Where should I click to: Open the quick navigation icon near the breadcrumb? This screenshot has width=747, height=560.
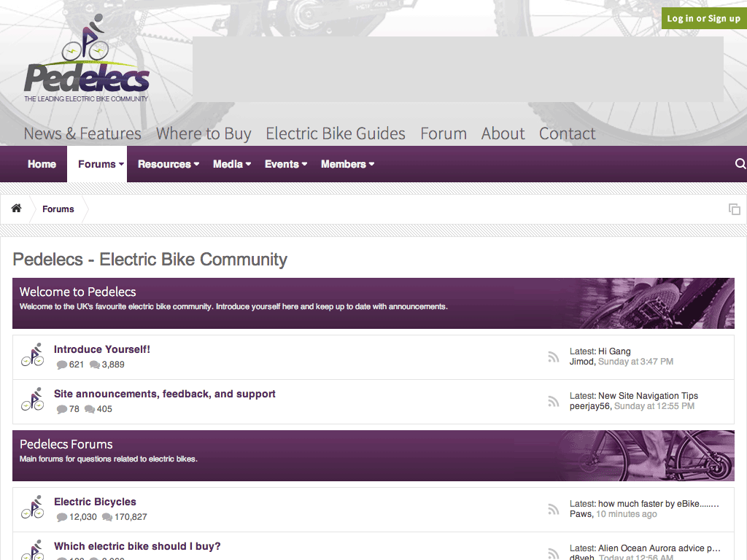pos(734,209)
